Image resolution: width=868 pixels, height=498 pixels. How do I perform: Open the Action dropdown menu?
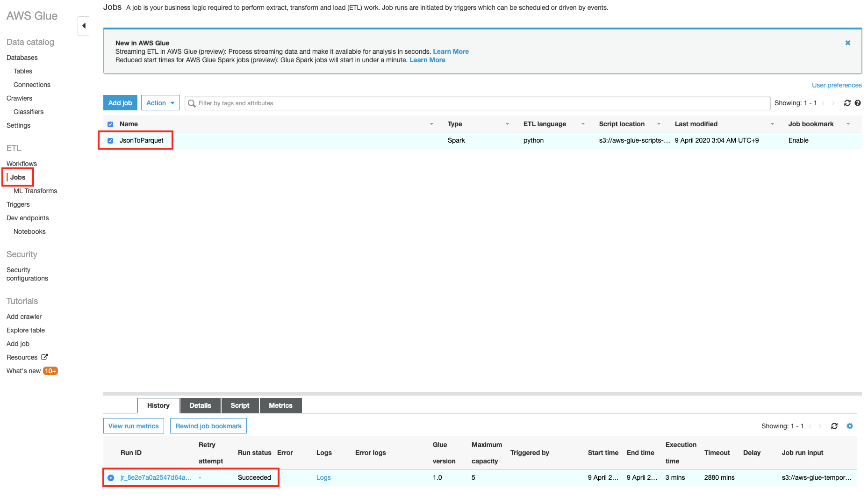(x=160, y=103)
